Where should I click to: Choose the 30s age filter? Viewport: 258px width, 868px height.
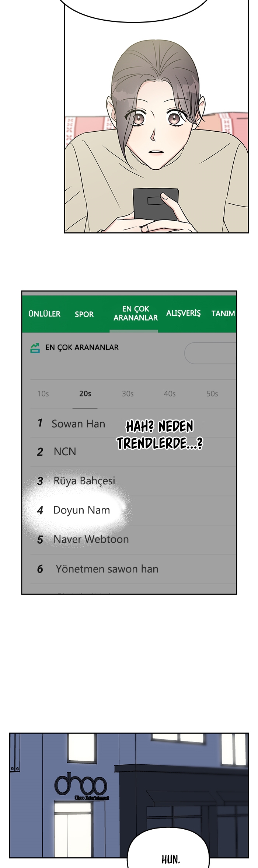[x=128, y=394]
